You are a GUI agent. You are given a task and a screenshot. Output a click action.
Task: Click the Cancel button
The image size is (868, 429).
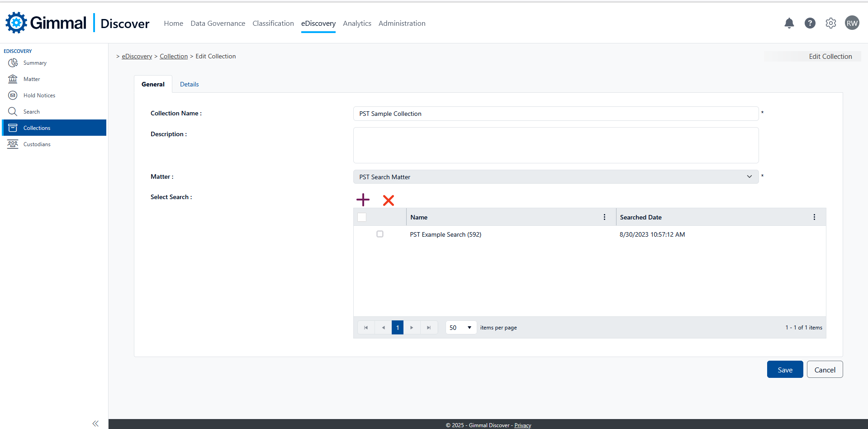[825, 370]
